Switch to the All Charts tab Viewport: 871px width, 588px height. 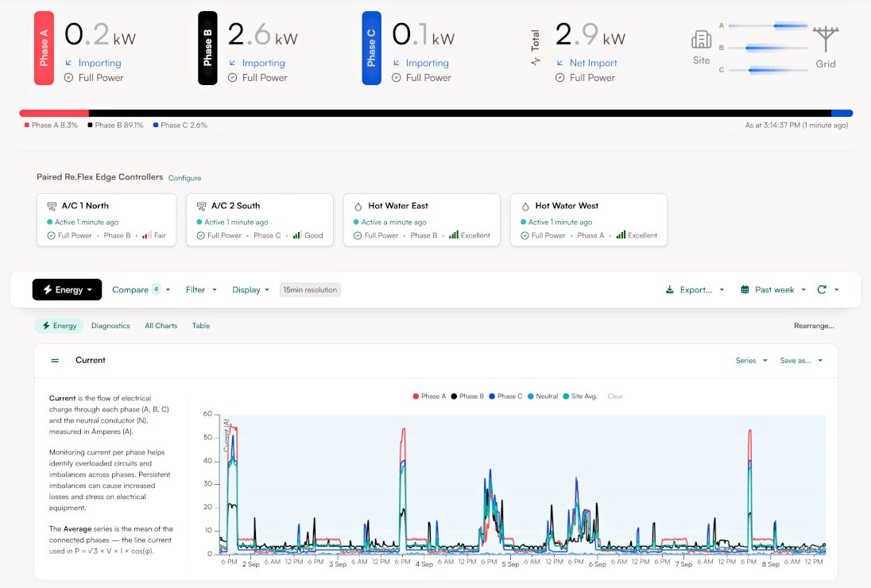161,326
